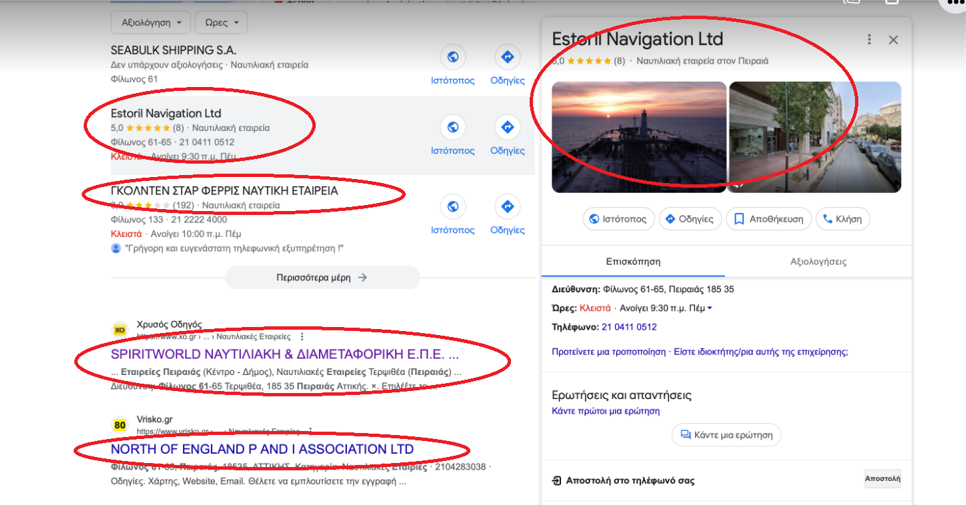Click website globe icon for SEABULK SHIPPING
Viewport: 966px width, 505px height.
pyautogui.click(x=452, y=58)
